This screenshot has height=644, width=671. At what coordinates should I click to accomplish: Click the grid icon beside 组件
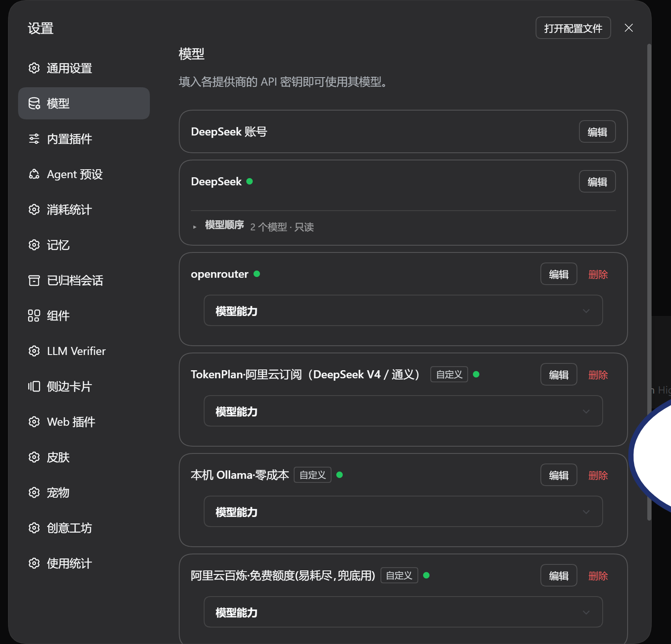coord(34,316)
